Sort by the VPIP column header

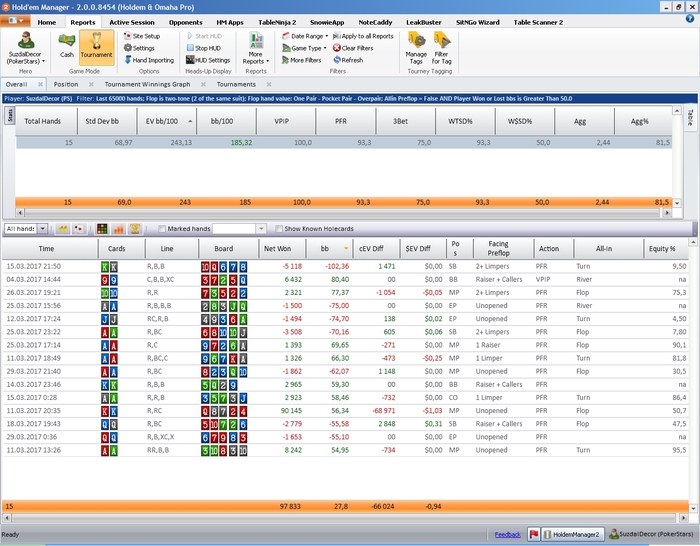pos(286,121)
